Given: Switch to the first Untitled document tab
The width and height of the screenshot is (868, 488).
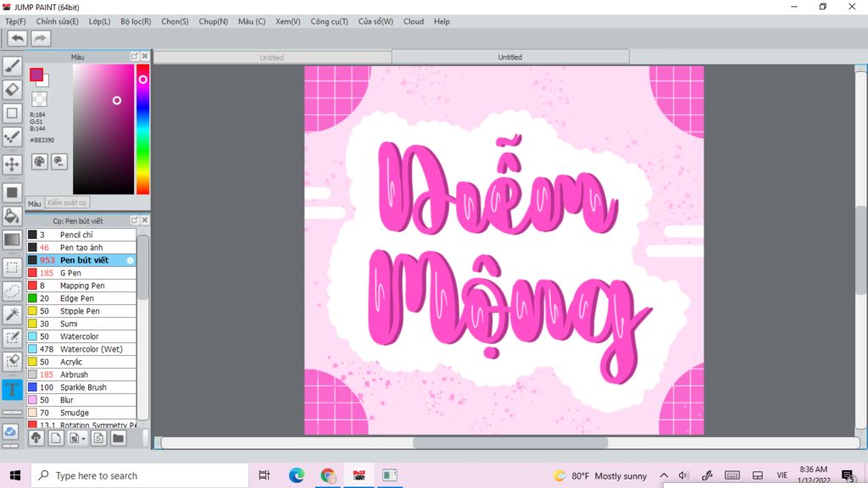Looking at the screenshot, I should point(272,58).
